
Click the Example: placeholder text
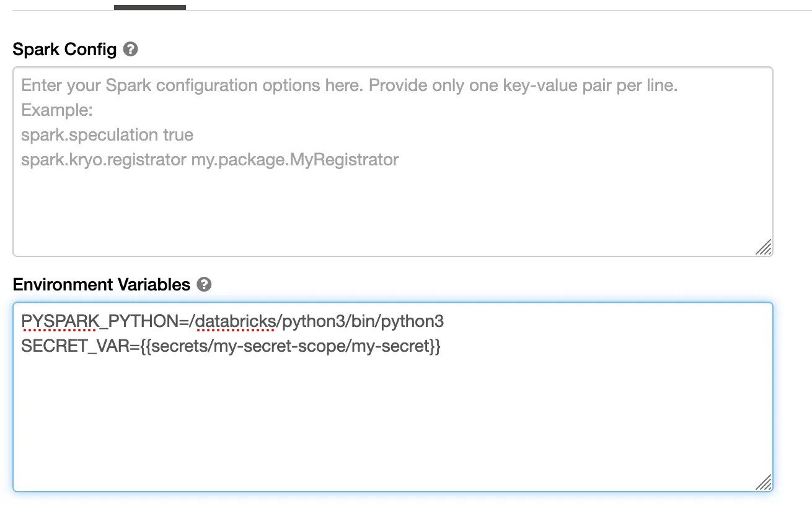point(56,110)
